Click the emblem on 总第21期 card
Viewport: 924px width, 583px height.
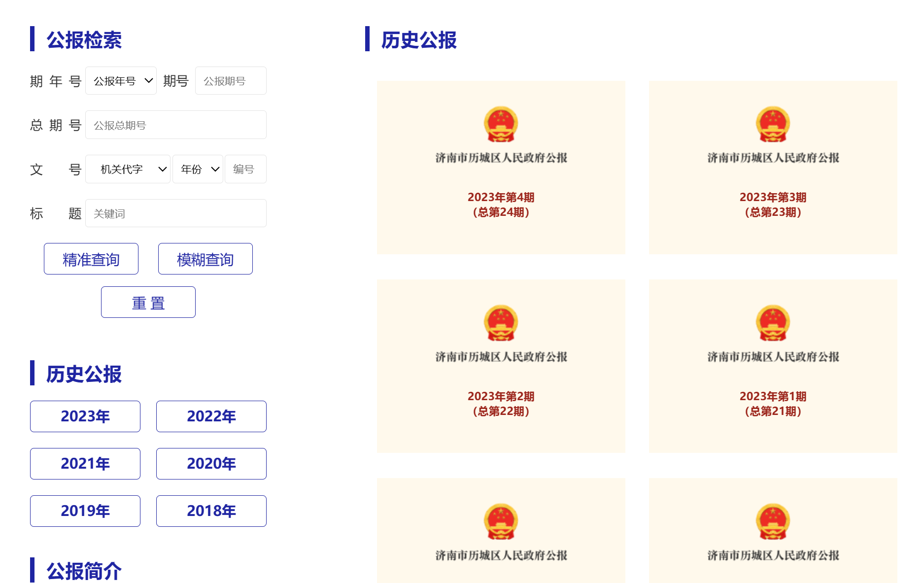click(773, 323)
